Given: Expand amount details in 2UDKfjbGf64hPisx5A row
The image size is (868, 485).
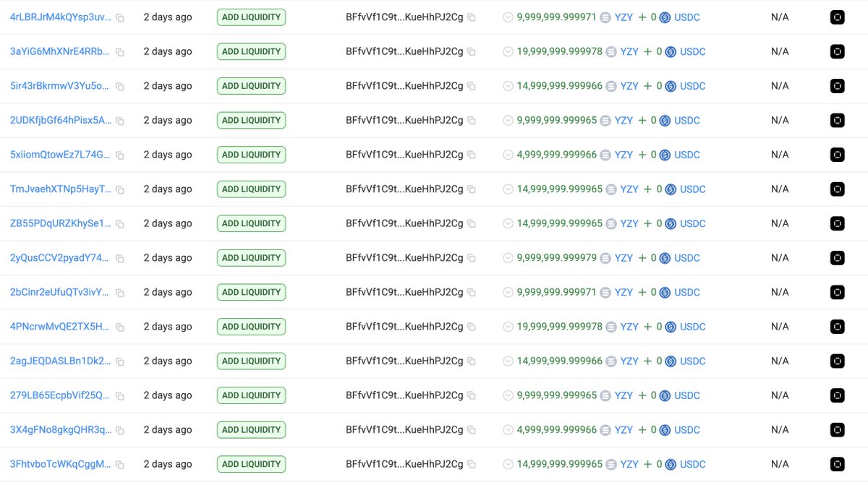Looking at the screenshot, I should [508, 121].
